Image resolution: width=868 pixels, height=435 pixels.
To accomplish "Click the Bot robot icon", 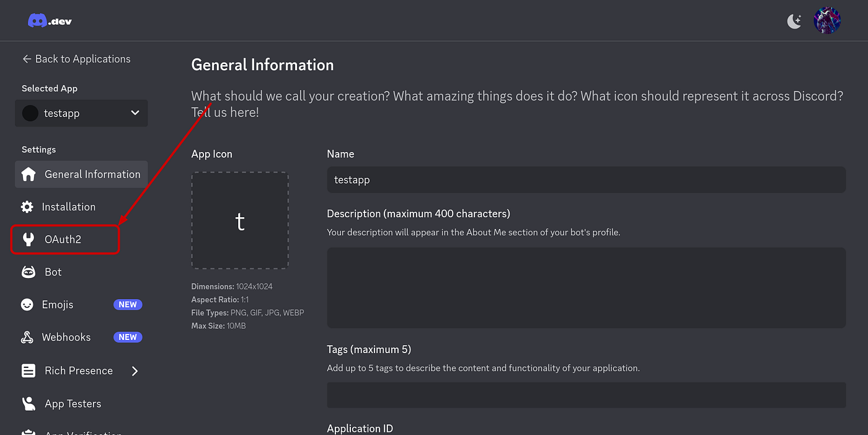I will click(x=29, y=272).
